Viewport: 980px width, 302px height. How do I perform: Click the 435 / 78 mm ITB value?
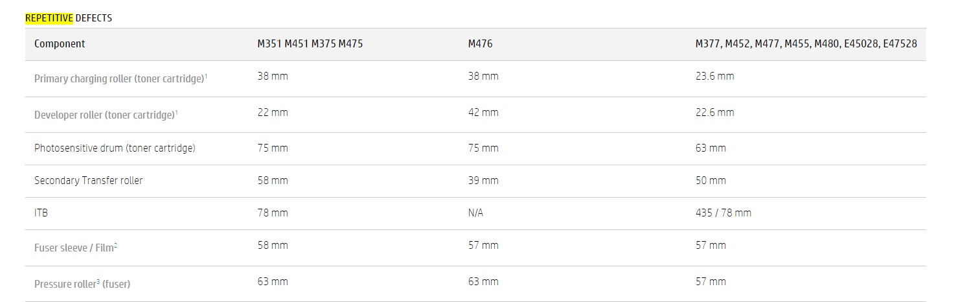click(x=723, y=213)
